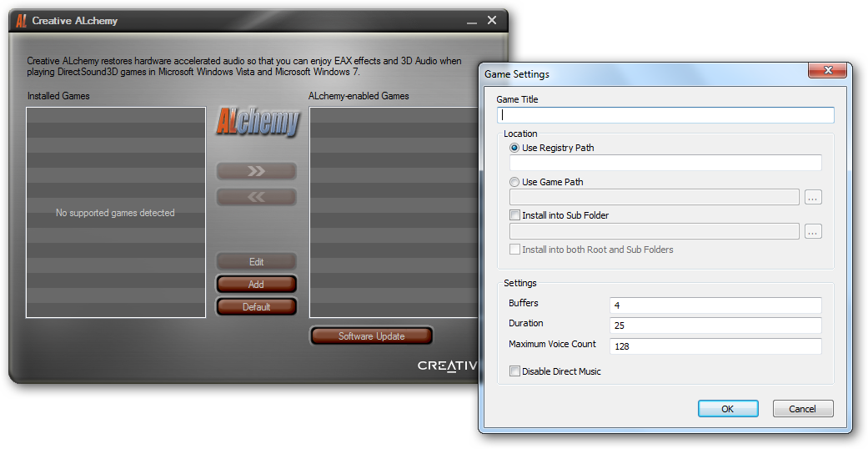The width and height of the screenshot is (868, 449).
Task: Close the Game Settings dialog
Action: pos(828,70)
